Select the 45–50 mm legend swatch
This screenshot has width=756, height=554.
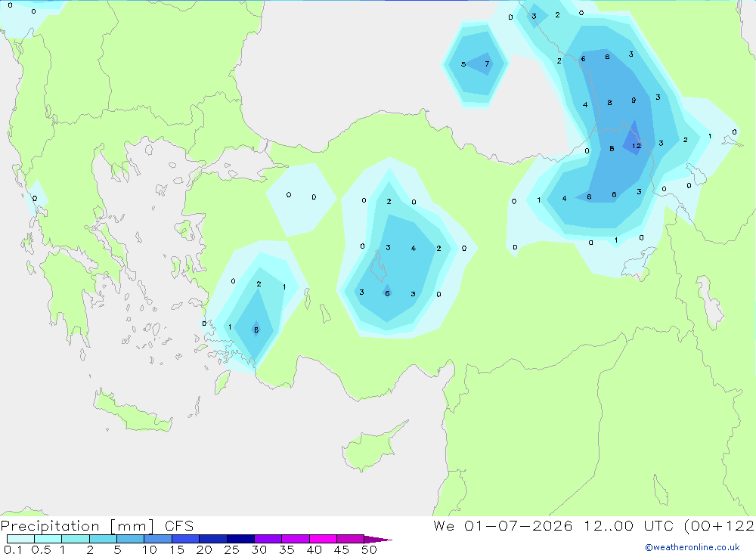tap(350, 539)
